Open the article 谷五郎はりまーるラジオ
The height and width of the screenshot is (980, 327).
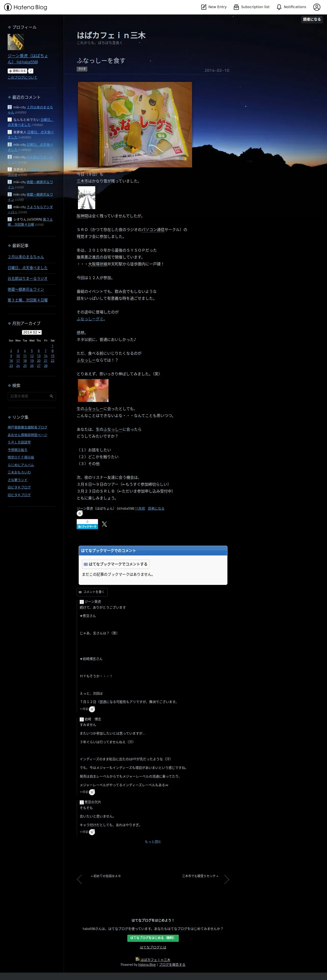pos(28,279)
